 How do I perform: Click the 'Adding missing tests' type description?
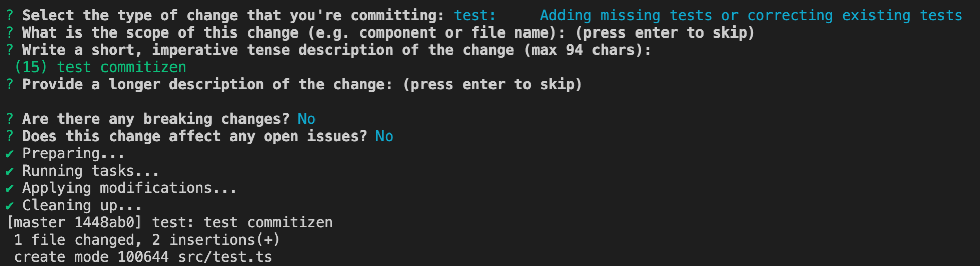click(751, 15)
